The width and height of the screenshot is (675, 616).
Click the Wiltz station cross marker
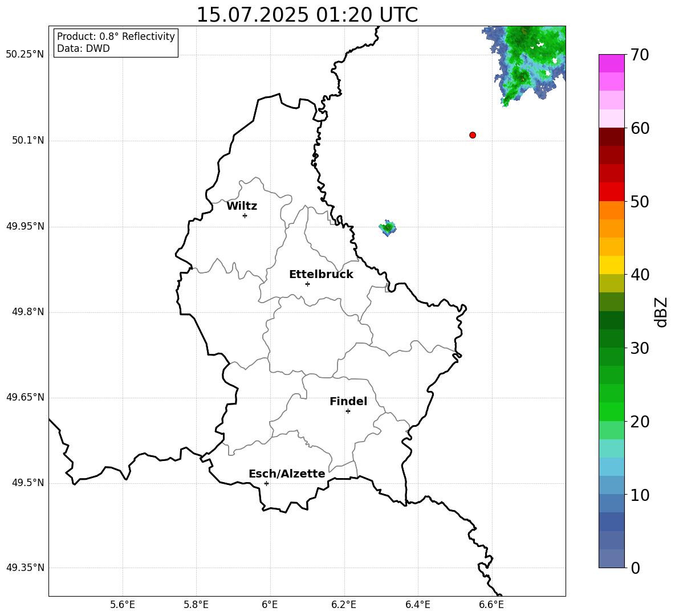[x=245, y=215]
